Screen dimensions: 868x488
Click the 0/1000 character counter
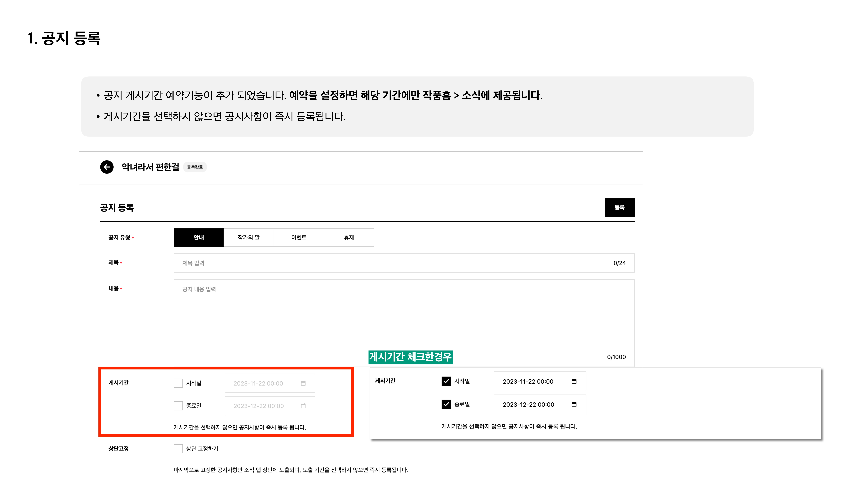click(x=616, y=357)
